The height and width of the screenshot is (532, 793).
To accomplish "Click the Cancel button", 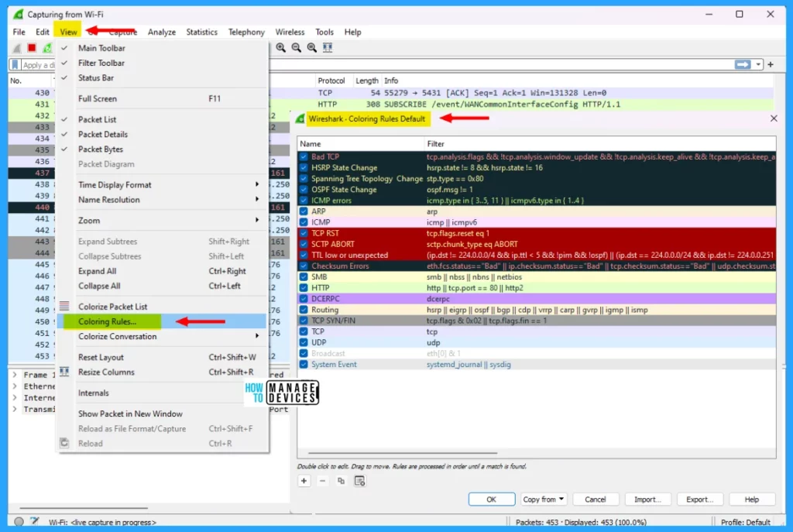I will coord(596,499).
